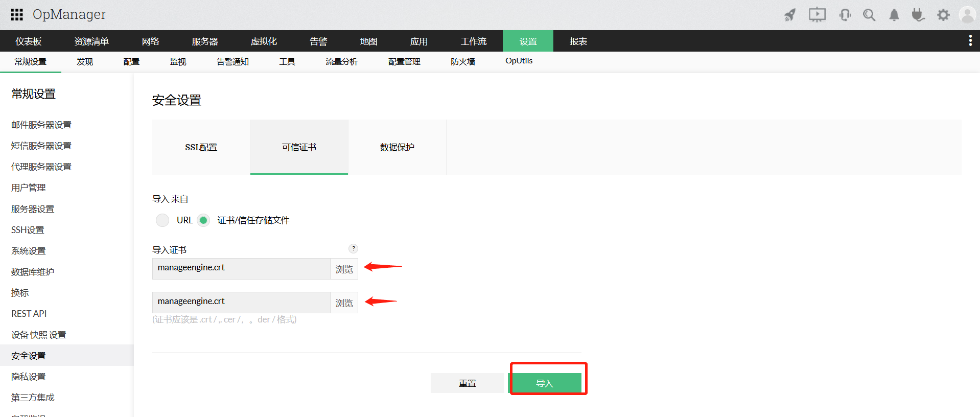The image size is (980, 417).
Task: Select the 证书/信任存储文件 radio option
Action: [203, 220]
